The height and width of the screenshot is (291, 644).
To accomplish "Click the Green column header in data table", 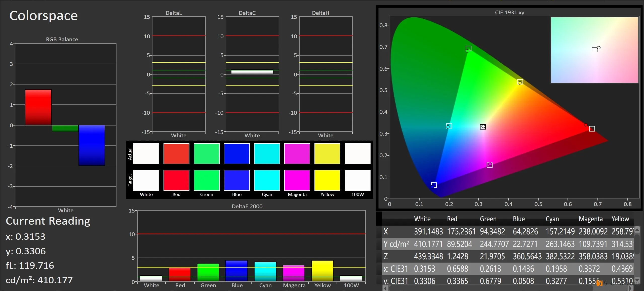I will [x=488, y=219].
